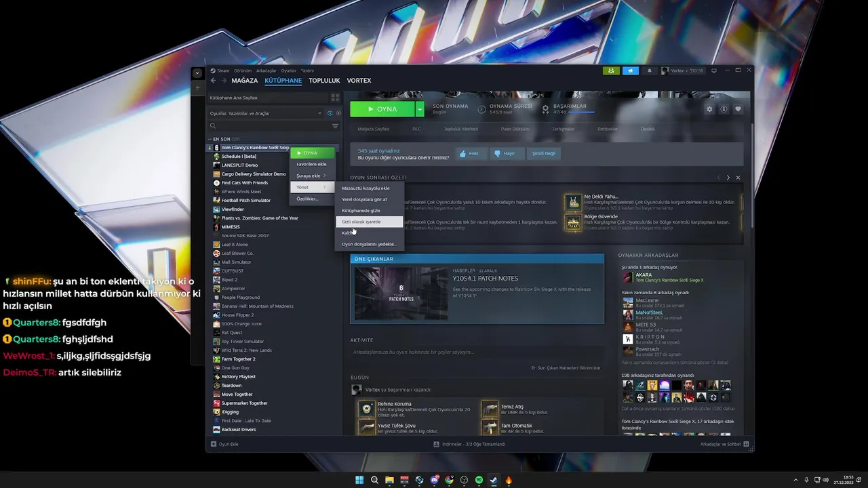Viewport: 868px width, 488px height.
Task: Go to next post-game summary arrow
Action: (728, 178)
